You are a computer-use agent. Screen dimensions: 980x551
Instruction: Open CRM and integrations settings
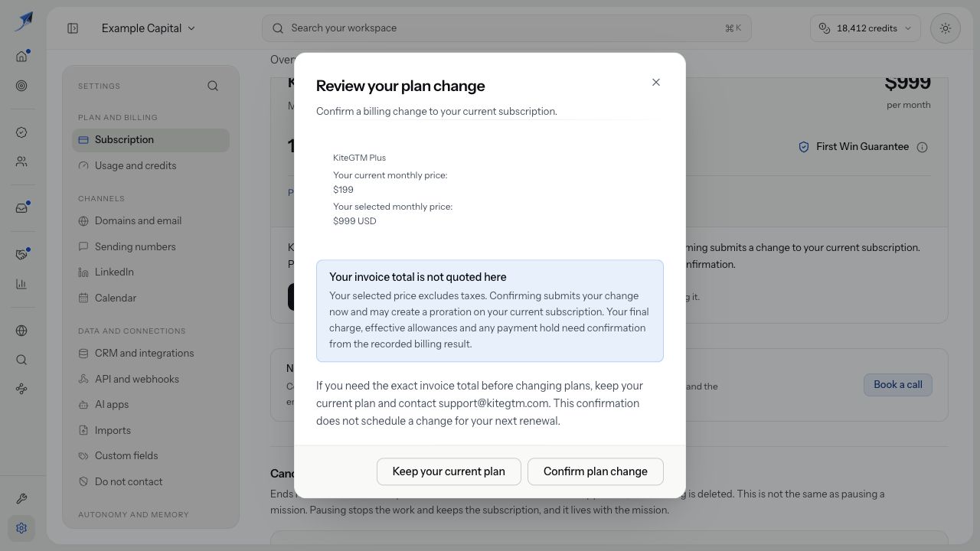coord(151,354)
